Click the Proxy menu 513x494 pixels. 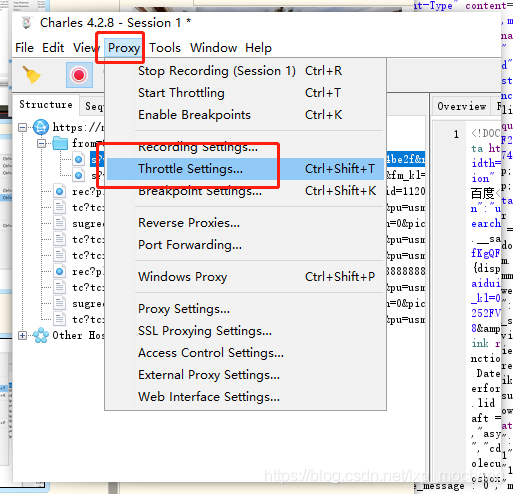124,48
